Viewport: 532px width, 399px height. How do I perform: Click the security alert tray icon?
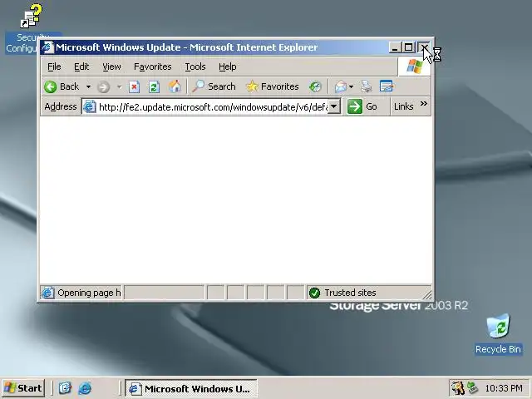[457, 388]
